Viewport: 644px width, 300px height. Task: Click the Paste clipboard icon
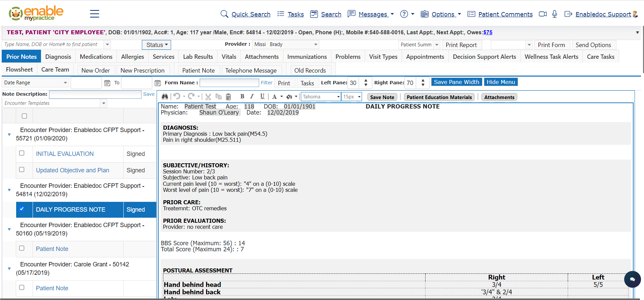coord(228,97)
